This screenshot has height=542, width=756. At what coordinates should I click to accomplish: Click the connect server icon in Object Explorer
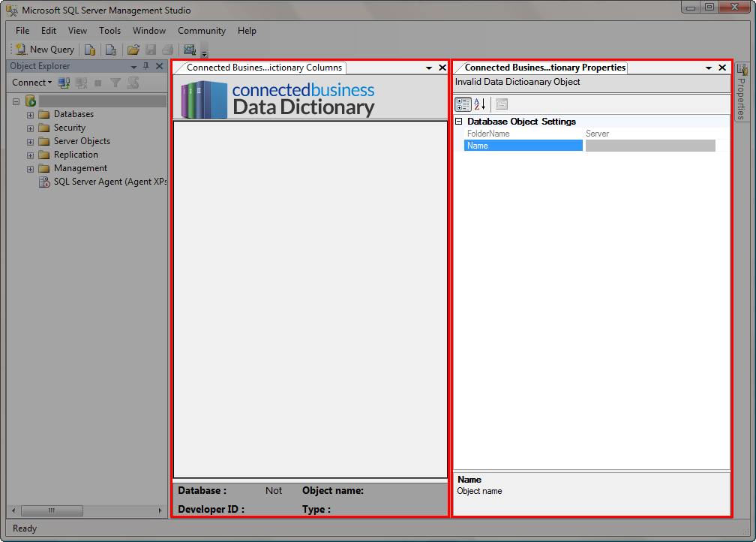64,83
